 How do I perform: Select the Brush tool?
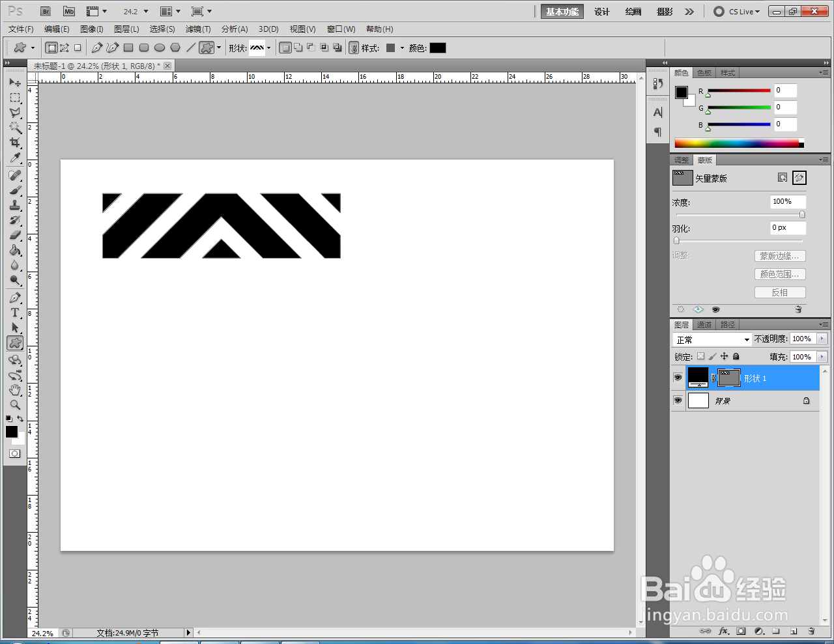pyautogui.click(x=14, y=190)
